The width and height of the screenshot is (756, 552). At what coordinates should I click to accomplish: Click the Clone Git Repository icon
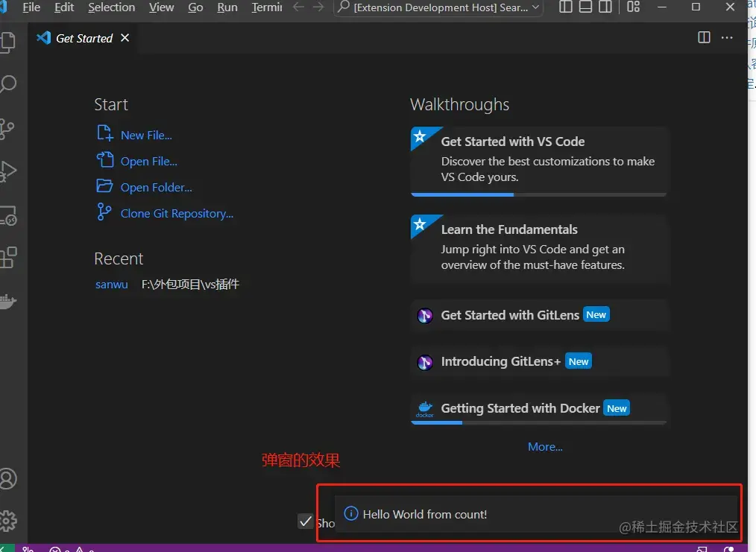tap(104, 212)
